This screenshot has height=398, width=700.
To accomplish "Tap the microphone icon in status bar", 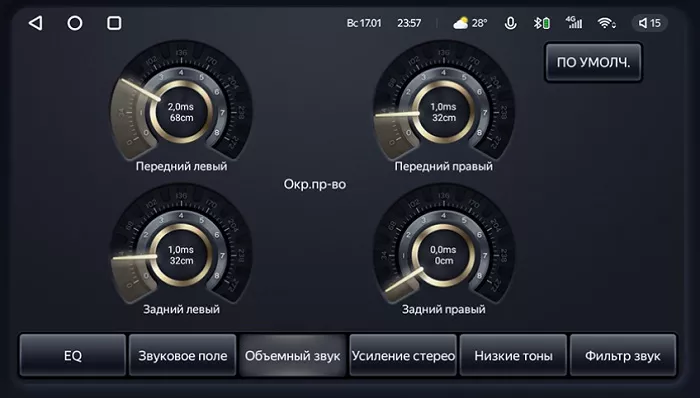I will tap(510, 23).
